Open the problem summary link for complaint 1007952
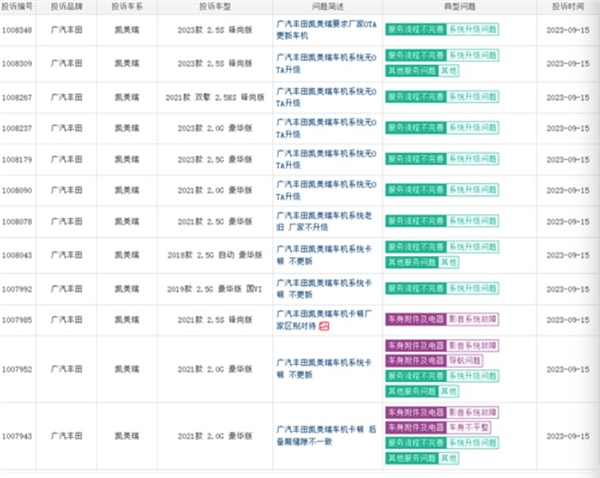 point(324,369)
